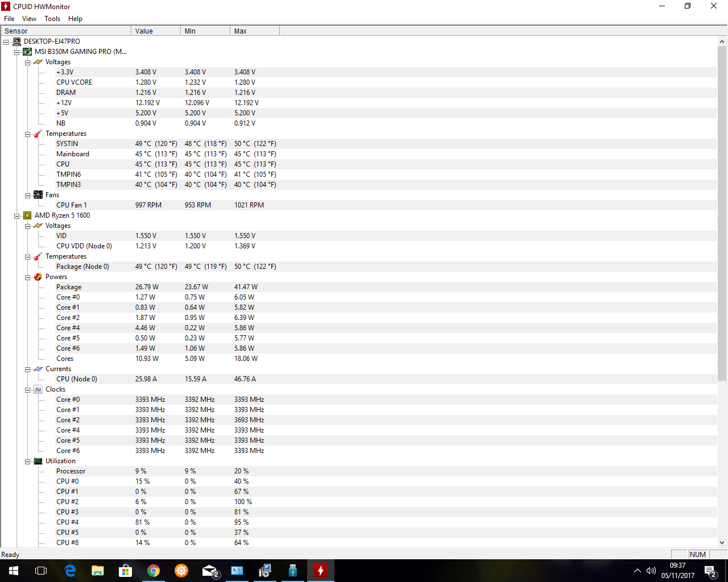Click the 3693 MHz max clock value

[x=249, y=420]
